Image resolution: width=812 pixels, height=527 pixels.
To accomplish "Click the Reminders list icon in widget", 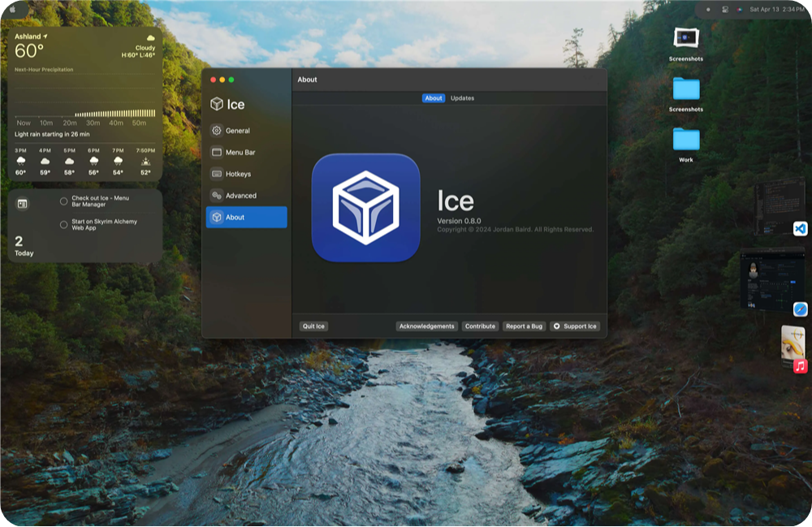I will pyautogui.click(x=22, y=204).
